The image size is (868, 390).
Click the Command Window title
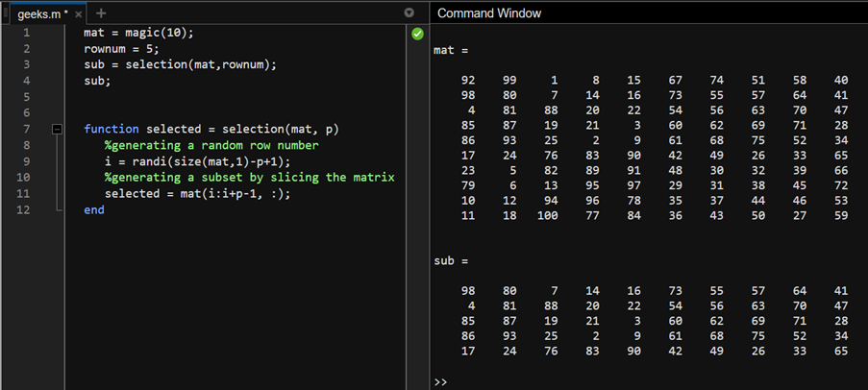pos(489,13)
